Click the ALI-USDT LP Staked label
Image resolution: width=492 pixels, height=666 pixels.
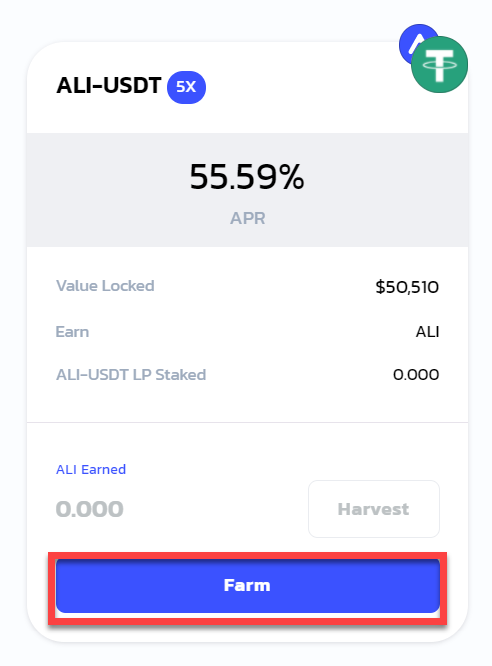coord(131,375)
